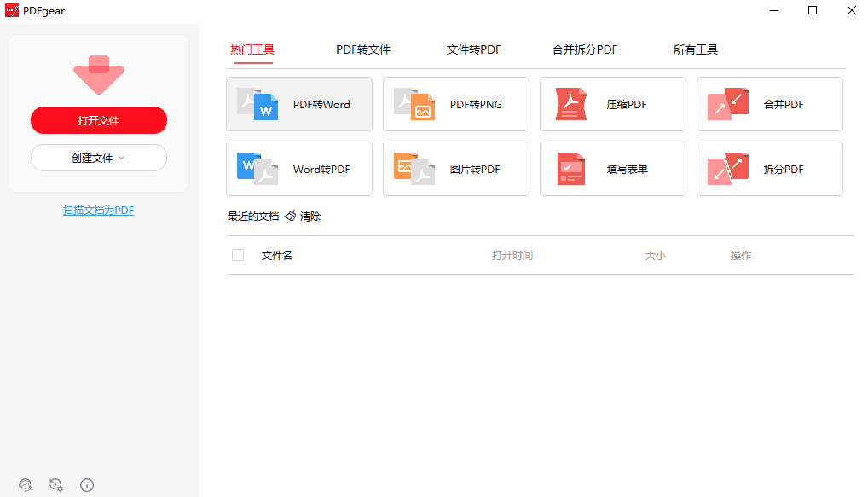Open the 拆分PDF split tool

tap(769, 169)
